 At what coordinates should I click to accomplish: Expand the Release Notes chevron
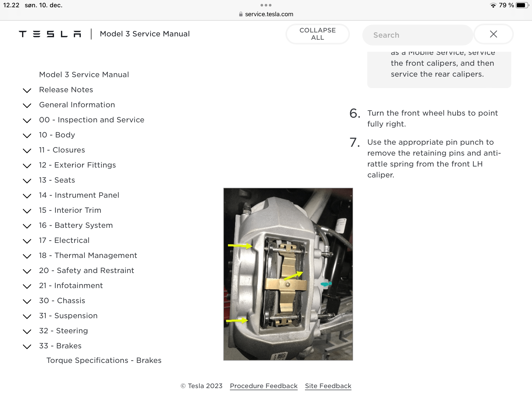coord(27,90)
